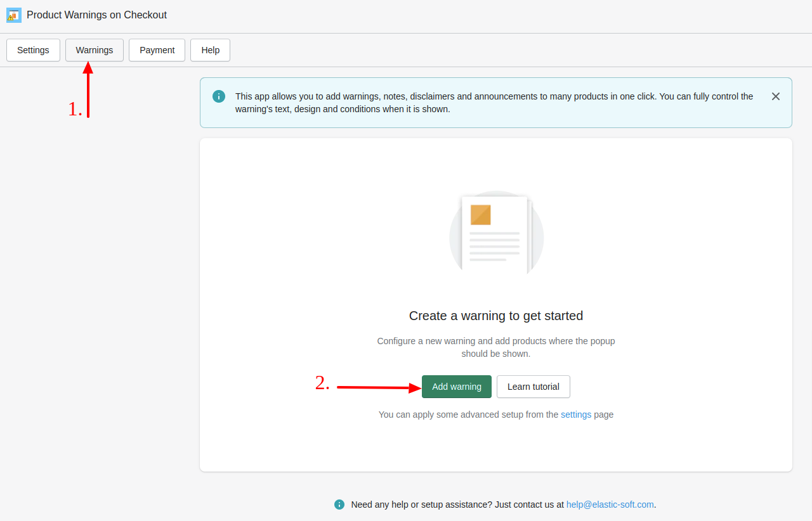Click the 'Configure a new warning' description text

pos(496,347)
